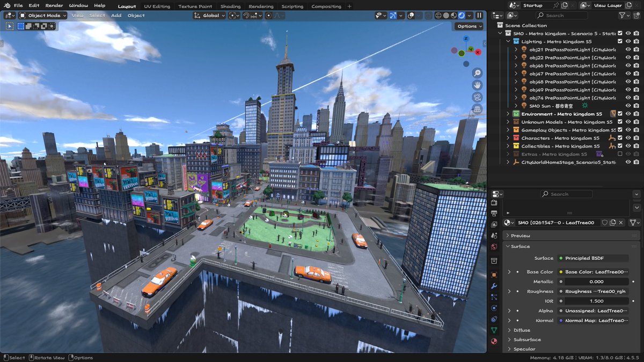This screenshot has width=644, height=362.
Task: Select wireframe viewport shading mode
Action: [438, 16]
